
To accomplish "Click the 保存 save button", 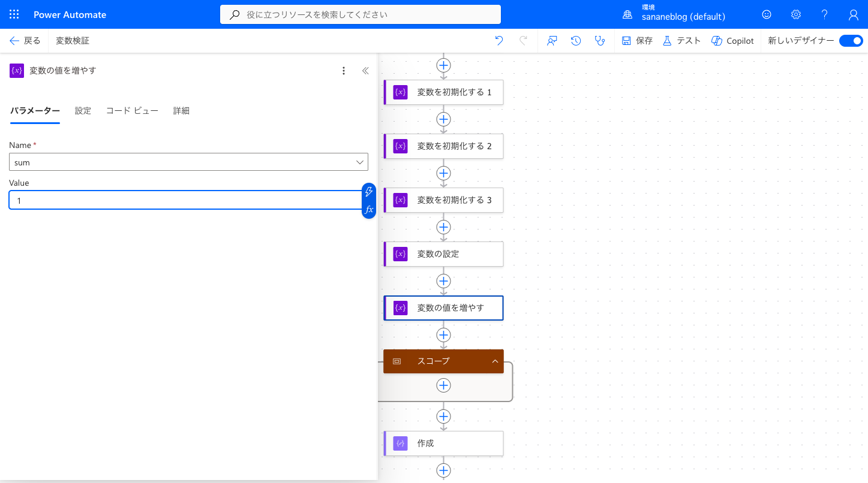I will coord(637,41).
